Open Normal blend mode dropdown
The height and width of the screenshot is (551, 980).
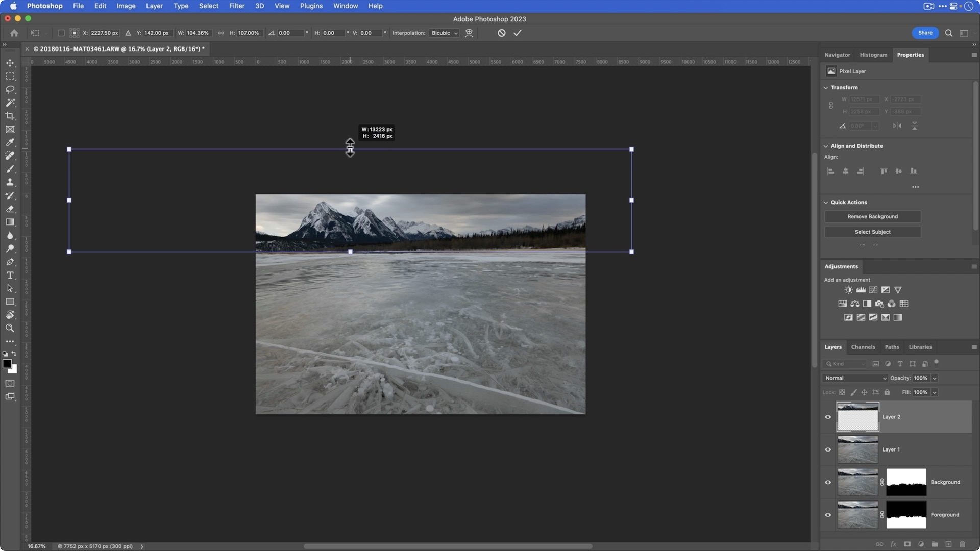(855, 378)
